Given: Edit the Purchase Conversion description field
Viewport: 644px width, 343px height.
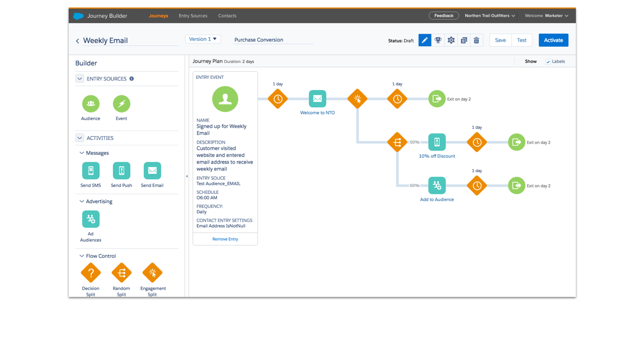Looking at the screenshot, I should click(x=273, y=40).
